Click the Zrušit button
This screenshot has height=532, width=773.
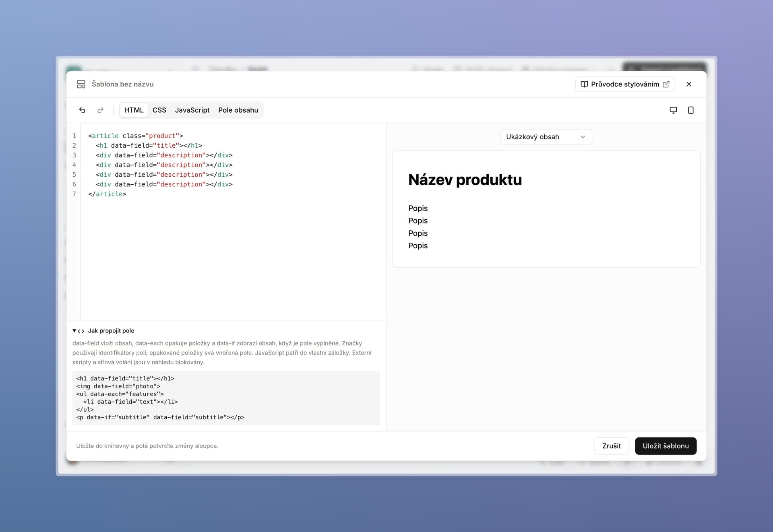(x=611, y=446)
